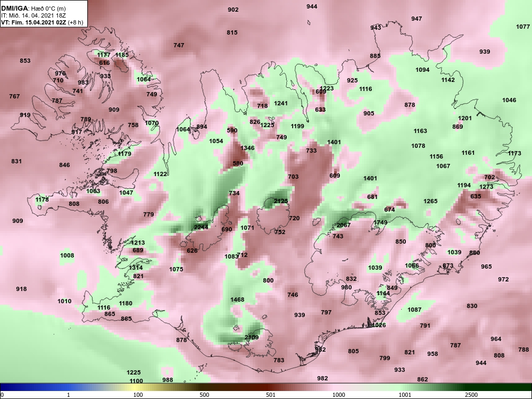Click the map value 1241
This screenshot has width=532, height=399.
[x=281, y=104]
